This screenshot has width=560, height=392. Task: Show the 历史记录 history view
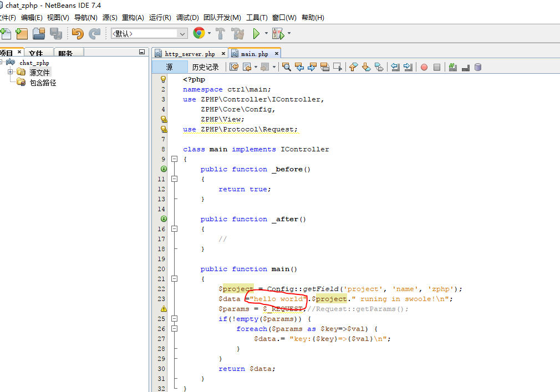pos(205,67)
